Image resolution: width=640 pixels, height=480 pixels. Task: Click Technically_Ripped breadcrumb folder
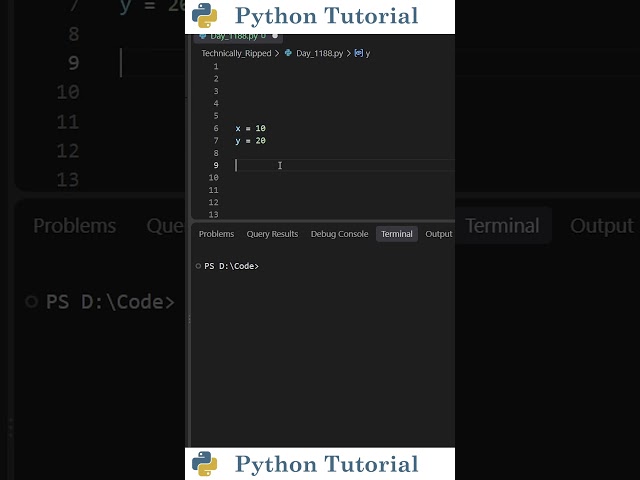(x=236, y=53)
